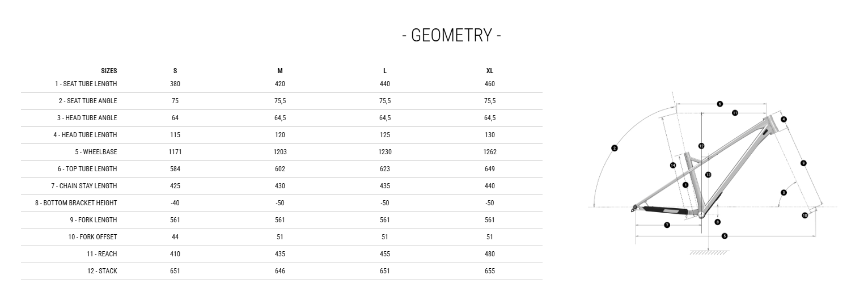The width and height of the screenshot is (868, 296).
Task: Click the L size column header
Action: [x=385, y=71]
